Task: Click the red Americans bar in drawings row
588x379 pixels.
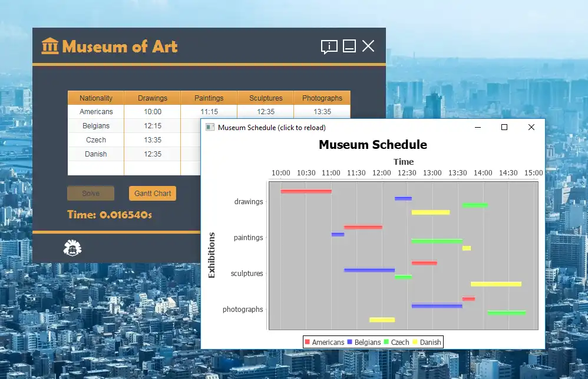Action: click(x=306, y=191)
